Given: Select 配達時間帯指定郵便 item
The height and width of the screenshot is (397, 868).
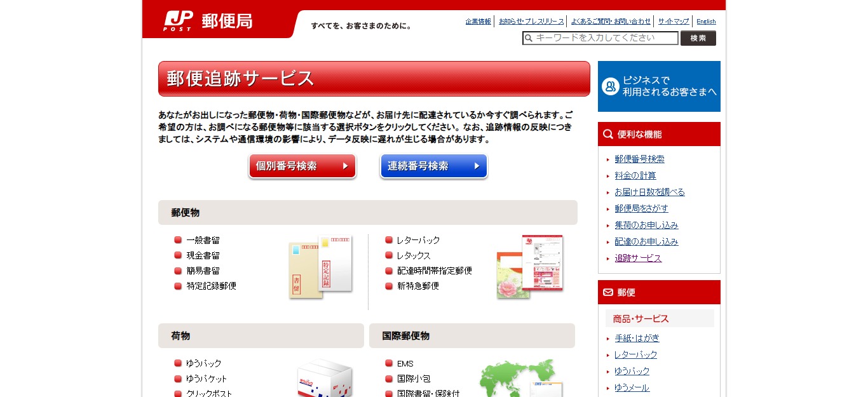Looking at the screenshot, I should [435, 271].
